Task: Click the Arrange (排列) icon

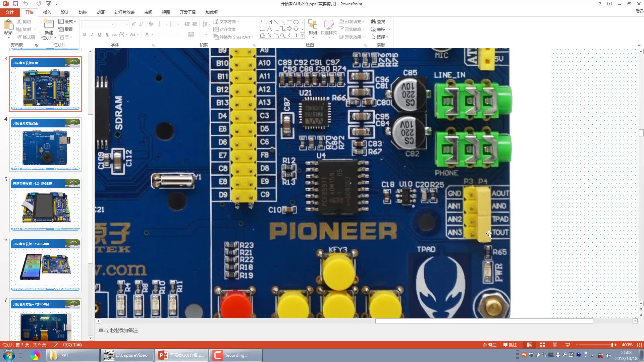Action: point(313,24)
